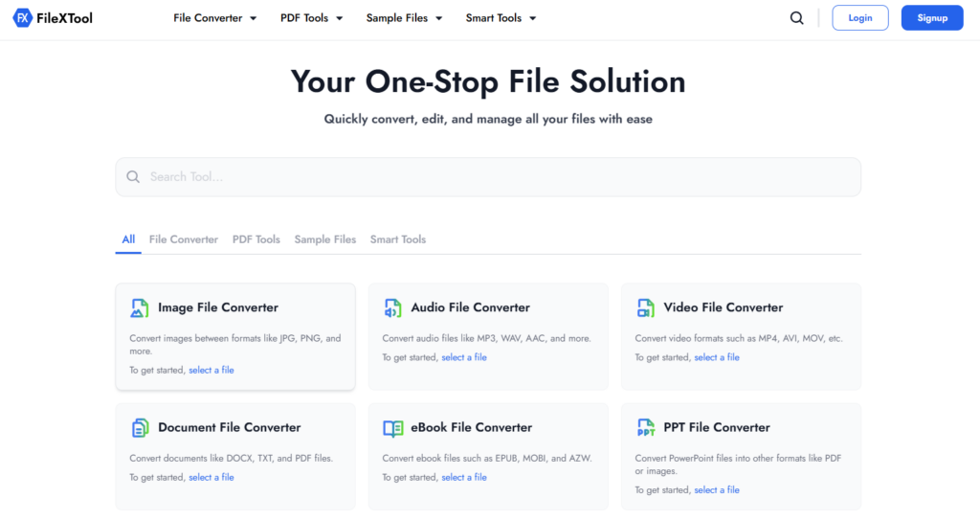The height and width of the screenshot is (521, 980).
Task: Click the FileXTool brand name text
Action: tap(64, 18)
